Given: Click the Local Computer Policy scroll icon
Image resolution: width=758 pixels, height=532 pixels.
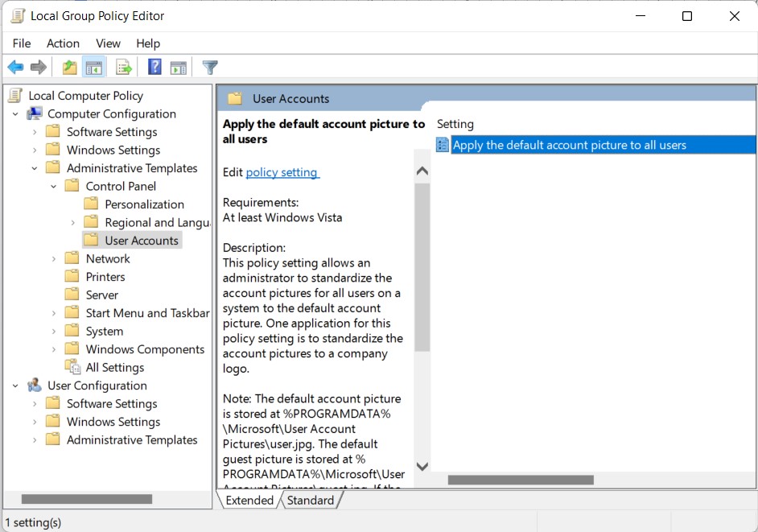Looking at the screenshot, I should pos(15,95).
